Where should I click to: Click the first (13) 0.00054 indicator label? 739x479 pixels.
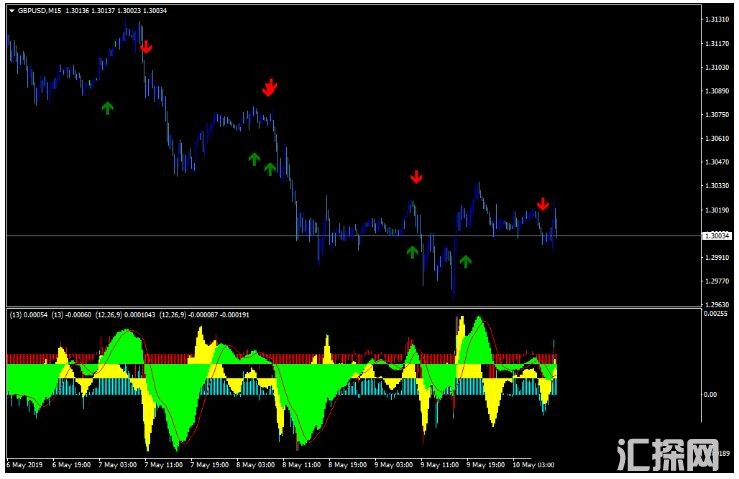29,314
